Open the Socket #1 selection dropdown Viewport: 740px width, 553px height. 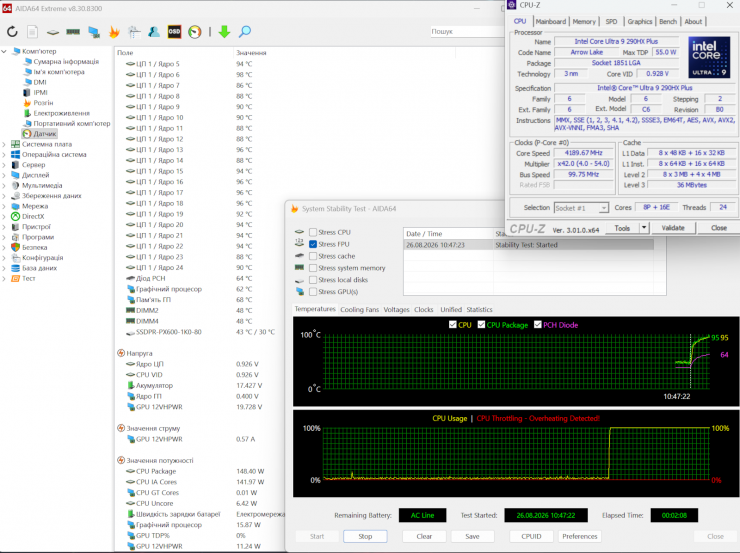[x=581, y=208]
